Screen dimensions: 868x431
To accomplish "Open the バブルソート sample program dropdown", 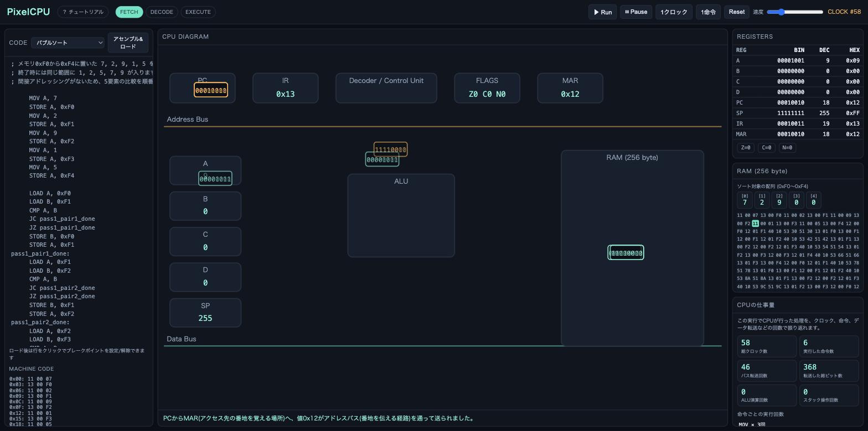I will [x=68, y=43].
